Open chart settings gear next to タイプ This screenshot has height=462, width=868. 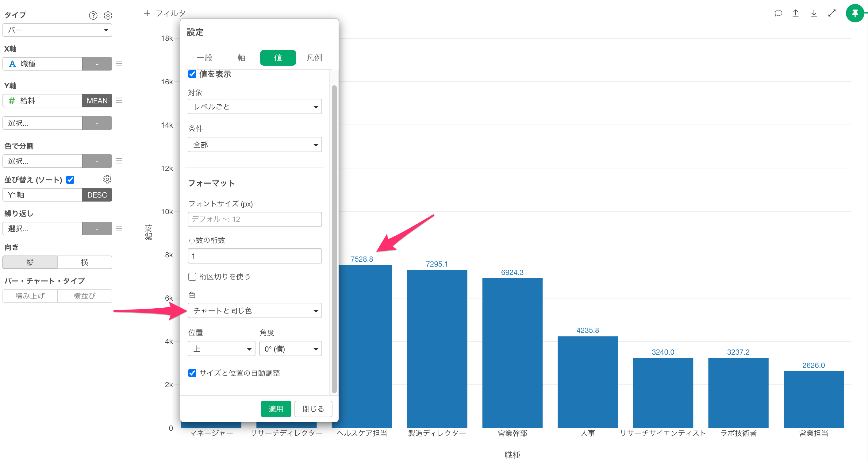click(108, 15)
